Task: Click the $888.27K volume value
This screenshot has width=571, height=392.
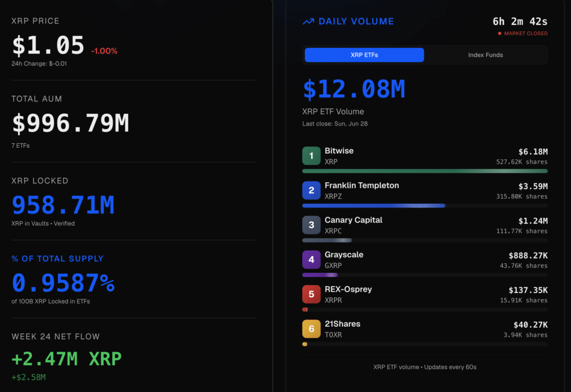Action: tap(528, 255)
